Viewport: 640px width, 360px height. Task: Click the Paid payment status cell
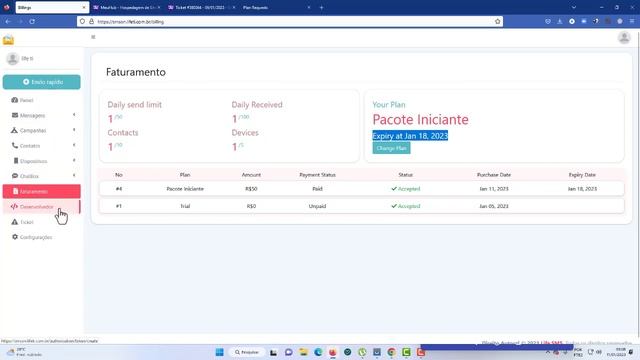coord(317,189)
